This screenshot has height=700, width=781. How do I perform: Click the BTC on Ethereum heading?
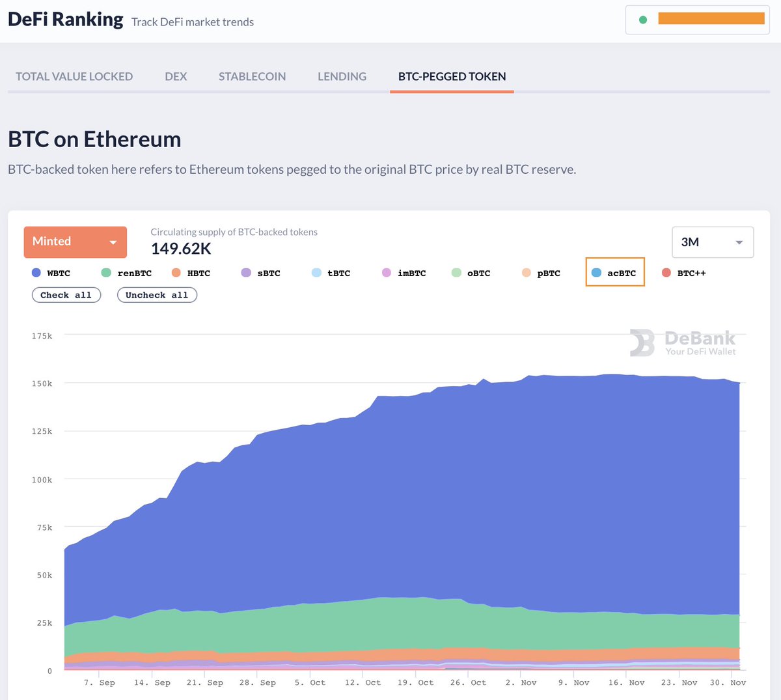94,139
